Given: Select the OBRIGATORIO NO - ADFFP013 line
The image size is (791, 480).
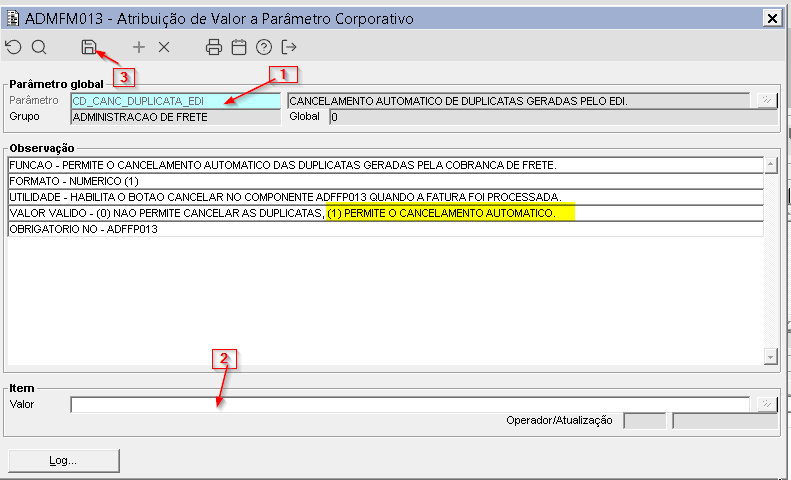Looking at the screenshot, I should click(x=385, y=229).
